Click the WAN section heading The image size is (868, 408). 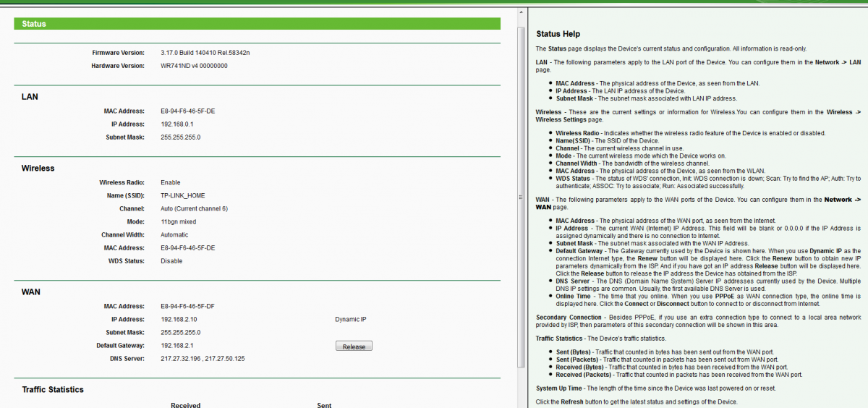click(x=31, y=292)
